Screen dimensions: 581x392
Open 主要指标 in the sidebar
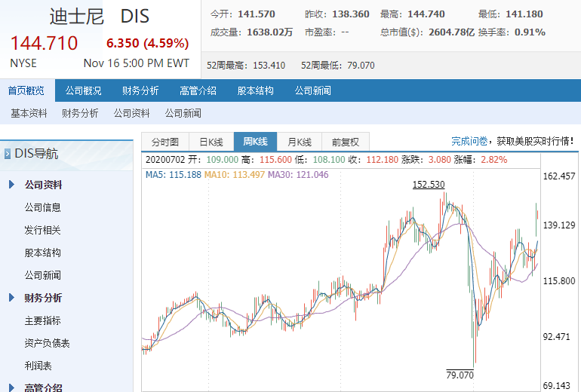point(42,320)
